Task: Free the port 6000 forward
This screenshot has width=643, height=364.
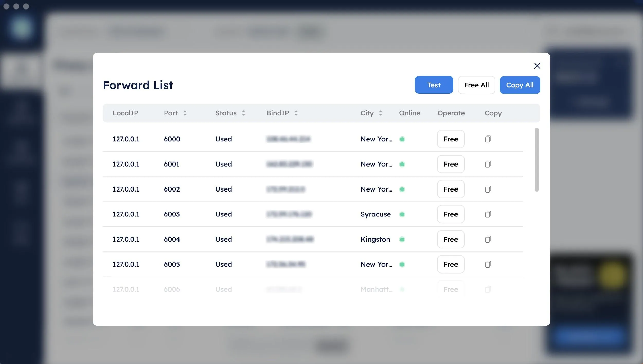Action: pos(451,139)
